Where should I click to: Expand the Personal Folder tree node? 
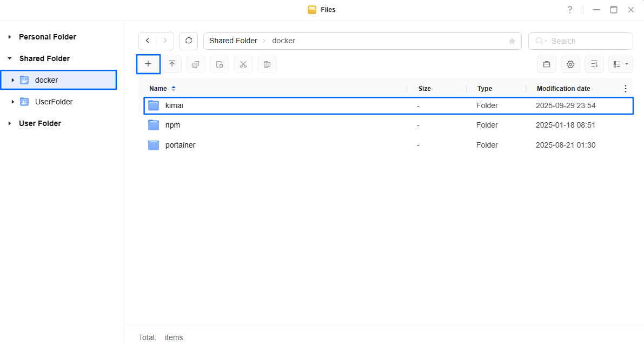tap(10, 37)
